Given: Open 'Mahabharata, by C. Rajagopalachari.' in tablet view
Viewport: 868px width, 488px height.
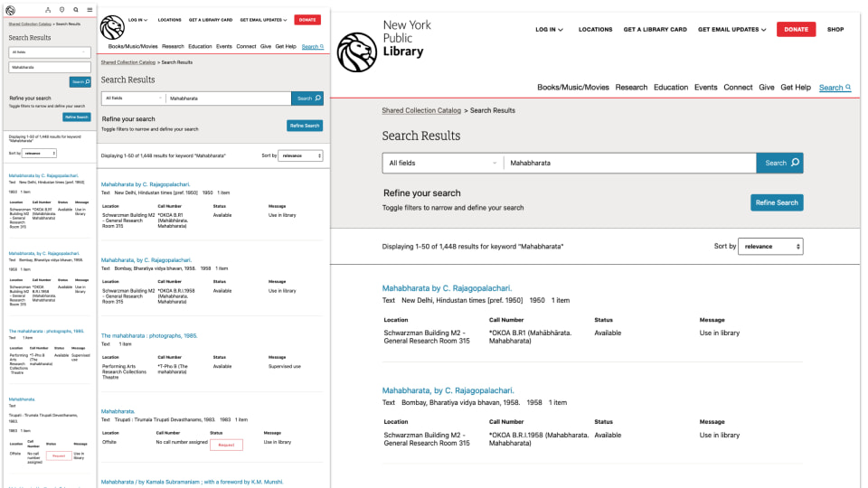Looking at the screenshot, I should point(146,260).
